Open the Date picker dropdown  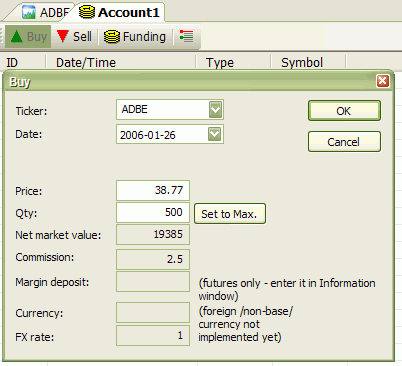[x=214, y=134]
